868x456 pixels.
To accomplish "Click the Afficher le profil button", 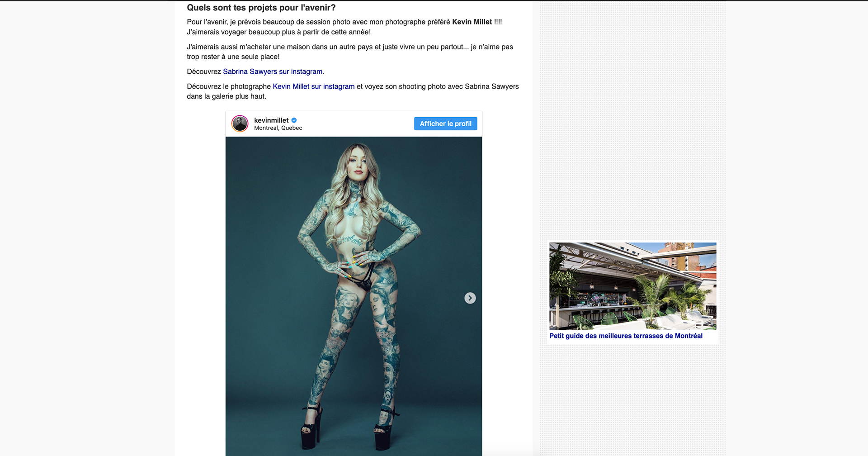I will point(445,123).
